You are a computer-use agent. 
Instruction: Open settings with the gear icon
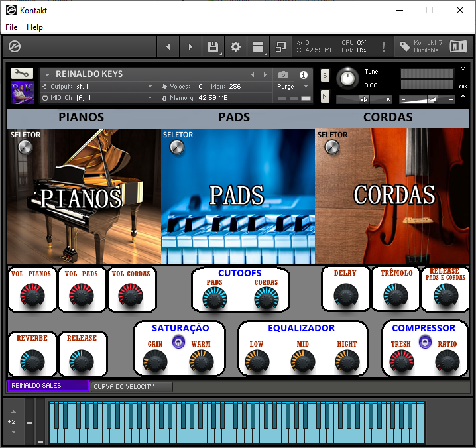[235, 46]
